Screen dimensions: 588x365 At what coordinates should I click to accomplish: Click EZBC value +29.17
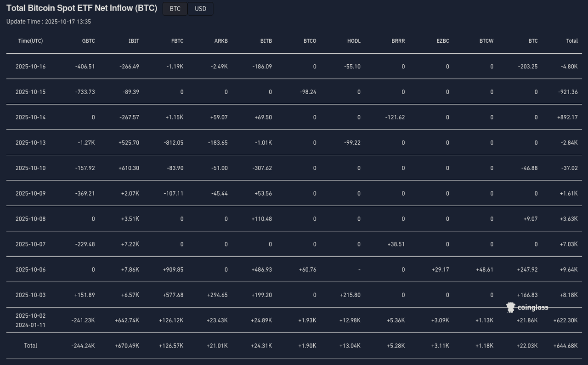pos(440,270)
